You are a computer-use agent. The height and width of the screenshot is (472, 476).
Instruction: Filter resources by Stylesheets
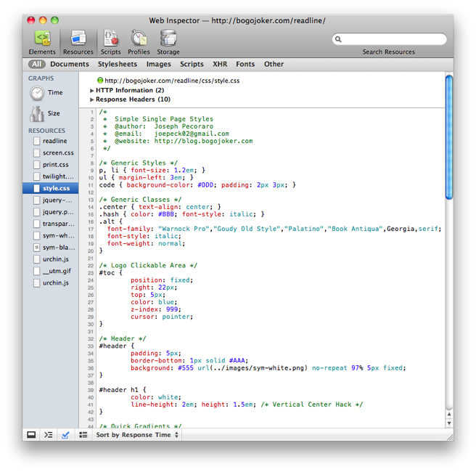pos(117,64)
